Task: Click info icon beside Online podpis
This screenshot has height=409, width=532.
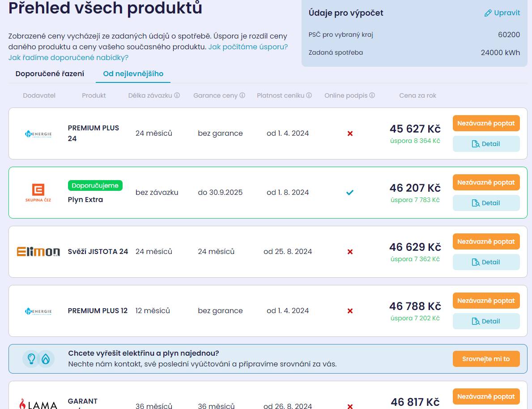Action: coord(372,95)
